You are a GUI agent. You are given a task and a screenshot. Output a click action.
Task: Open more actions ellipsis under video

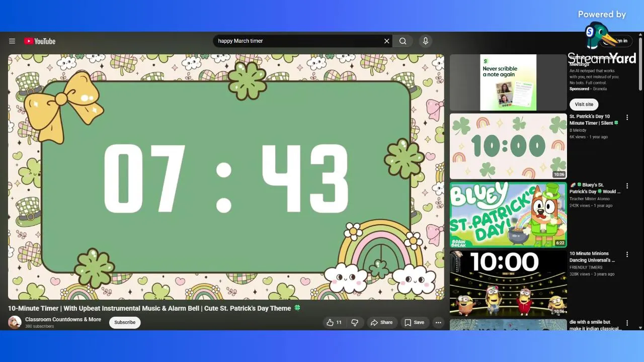coord(438,323)
